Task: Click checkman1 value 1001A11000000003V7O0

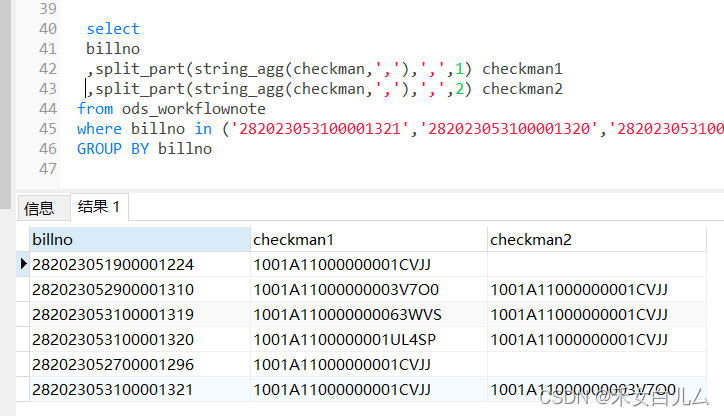Action: (x=368, y=289)
